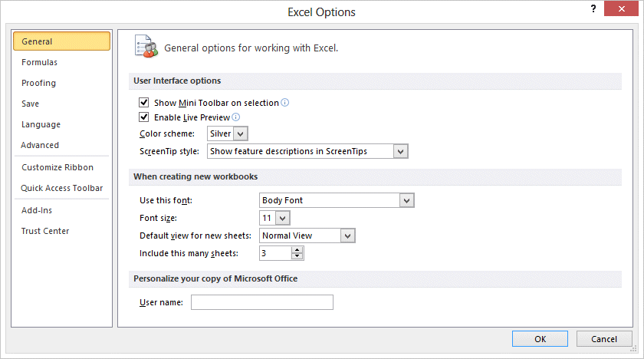Image resolution: width=644 pixels, height=359 pixels.
Task: Click the When creating new workbooks heading
Action: coord(195,176)
